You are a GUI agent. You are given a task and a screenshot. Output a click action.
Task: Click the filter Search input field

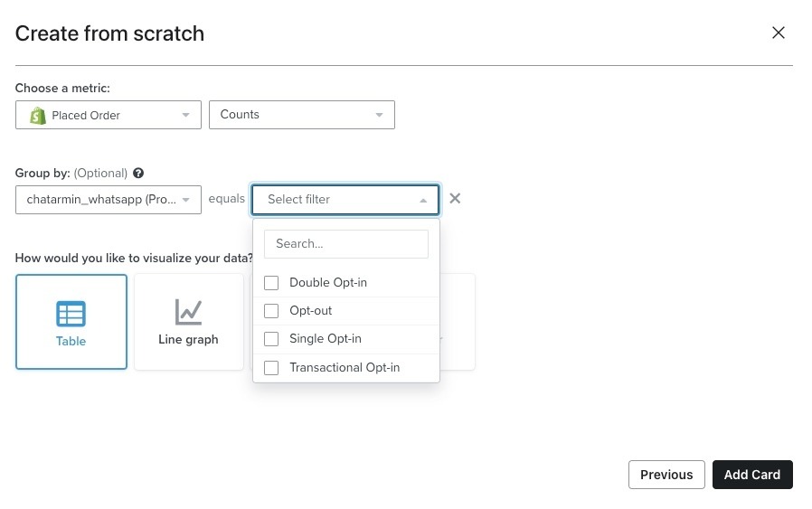345,244
